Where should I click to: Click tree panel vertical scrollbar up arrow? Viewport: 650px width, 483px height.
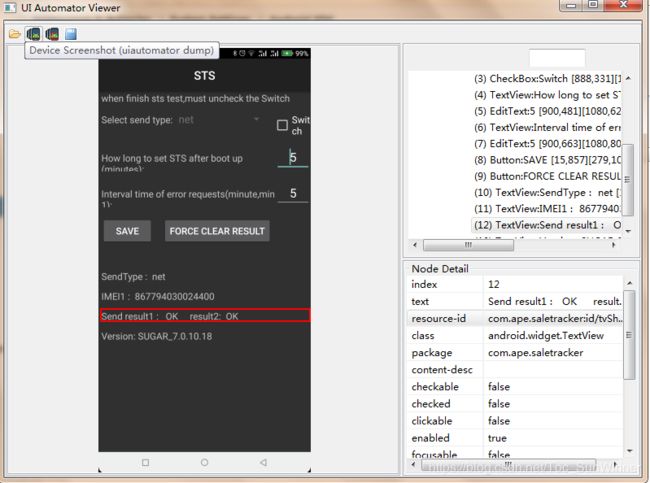point(628,78)
